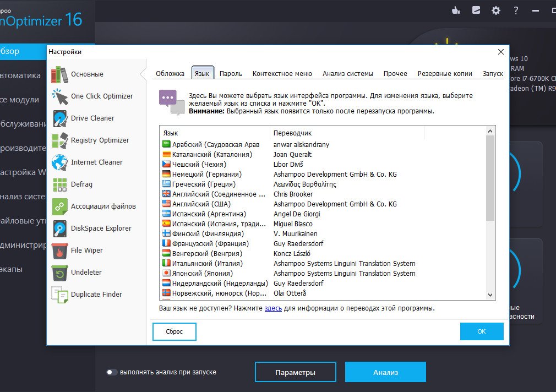
Task: Select the DiskSpace Explorer icon
Action: (59, 228)
